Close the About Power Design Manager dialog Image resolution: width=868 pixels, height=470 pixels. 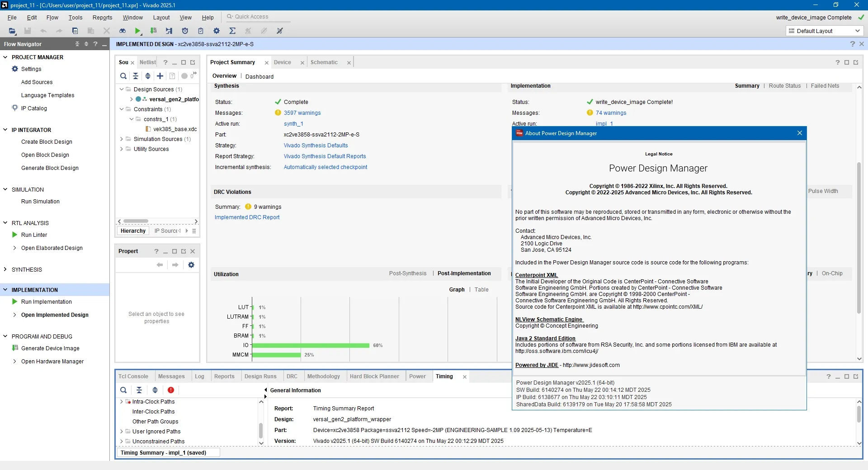[x=799, y=133]
